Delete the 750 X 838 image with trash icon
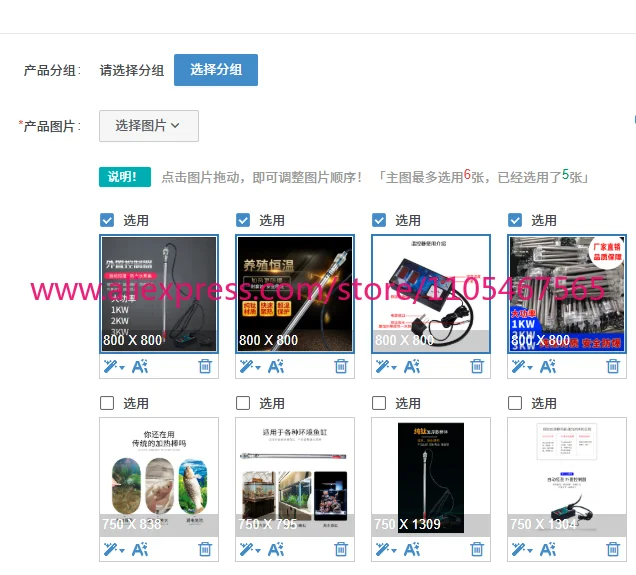 tap(205, 549)
